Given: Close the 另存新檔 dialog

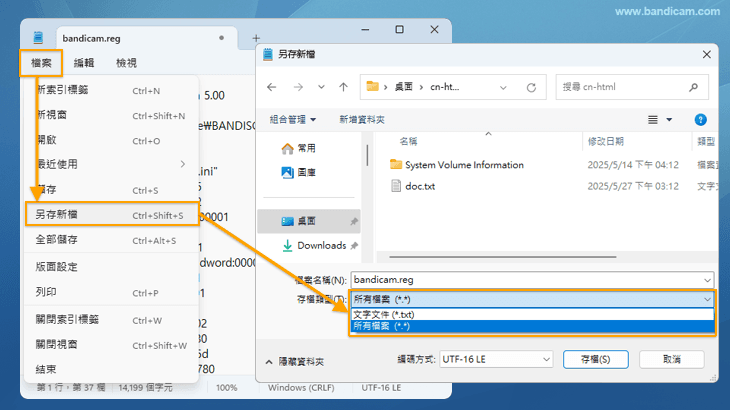Looking at the screenshot, I should click(x=707, y=54).
